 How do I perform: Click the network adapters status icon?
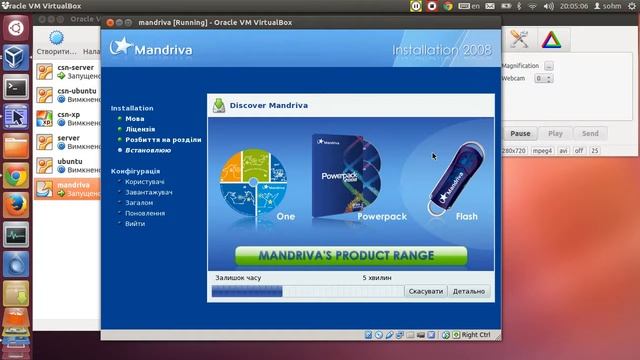click(400, 335)
